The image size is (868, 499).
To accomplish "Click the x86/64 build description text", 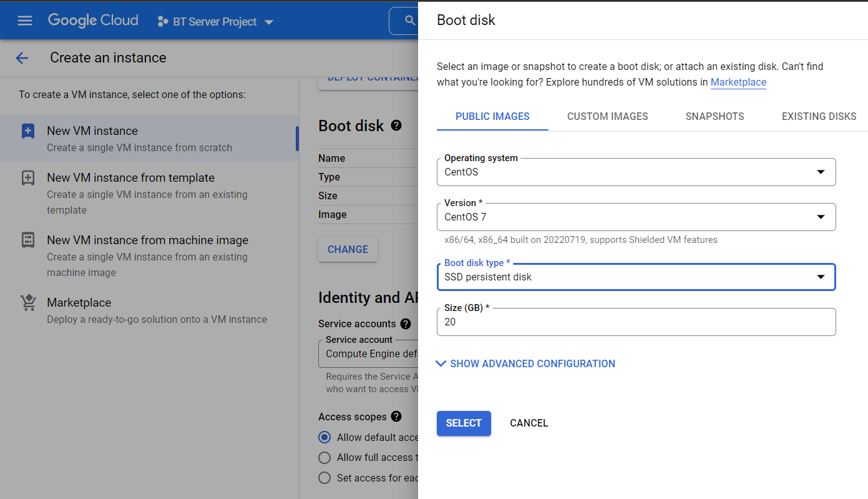I will click(580, 240).
